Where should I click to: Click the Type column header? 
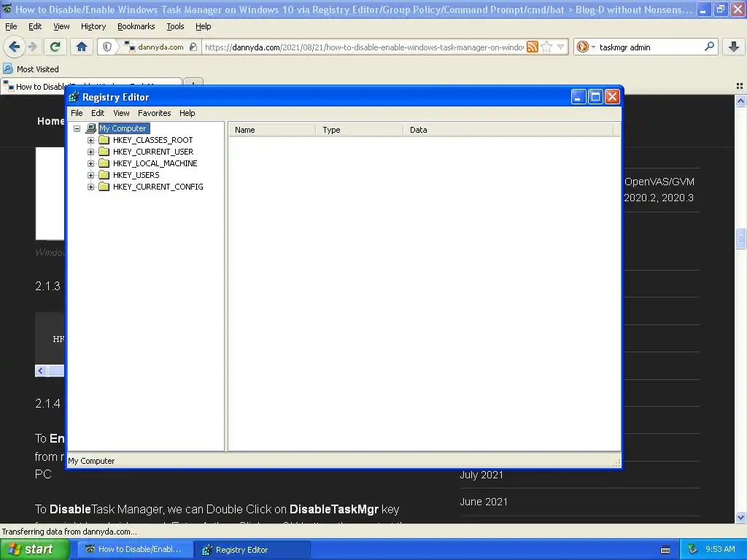point(359,130)
